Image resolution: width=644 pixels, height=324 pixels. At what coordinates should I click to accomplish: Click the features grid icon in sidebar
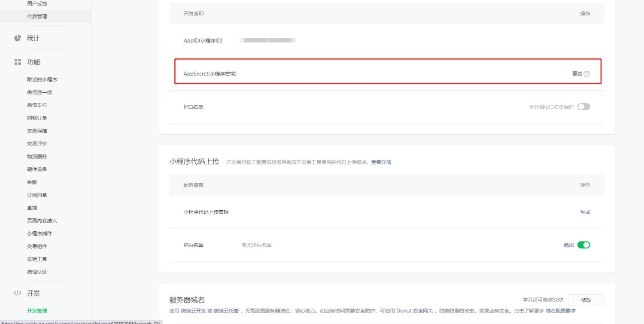pyautogui.click(x=18, y=62)
